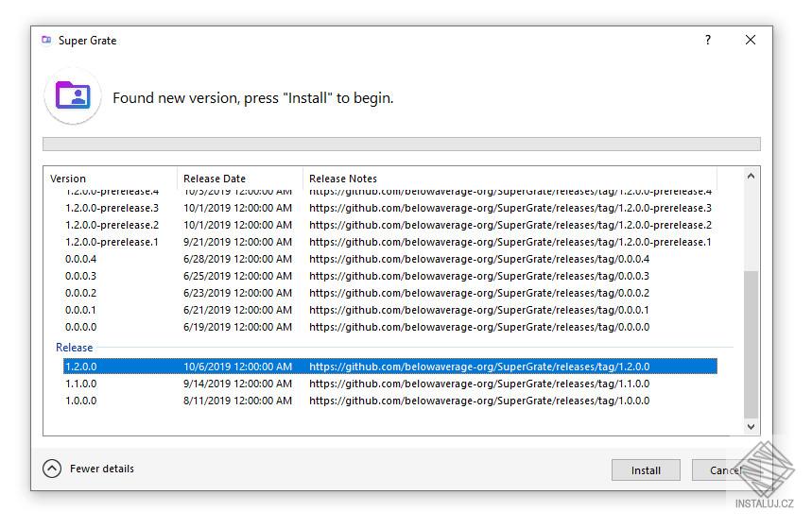Click the 6/21/2019 12:00:00 AM date cell
The height and width of the screenshot is (529, 812).
[237, 310]
